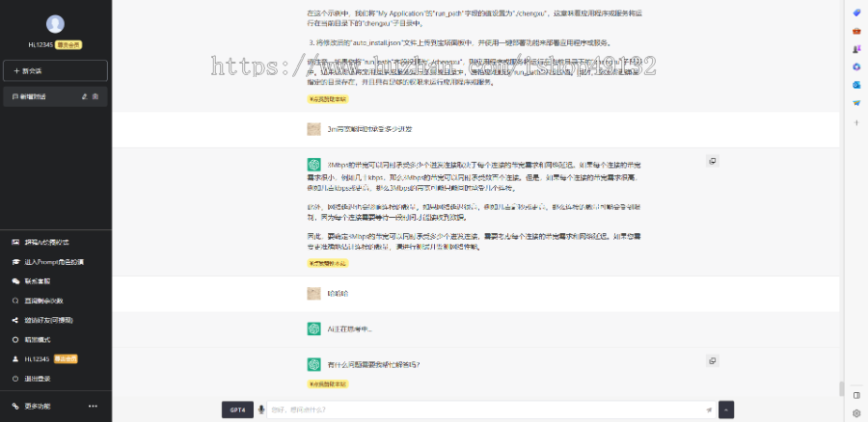
Task: Click the picture icon for AI drawing mode
Action: [15, 242]
